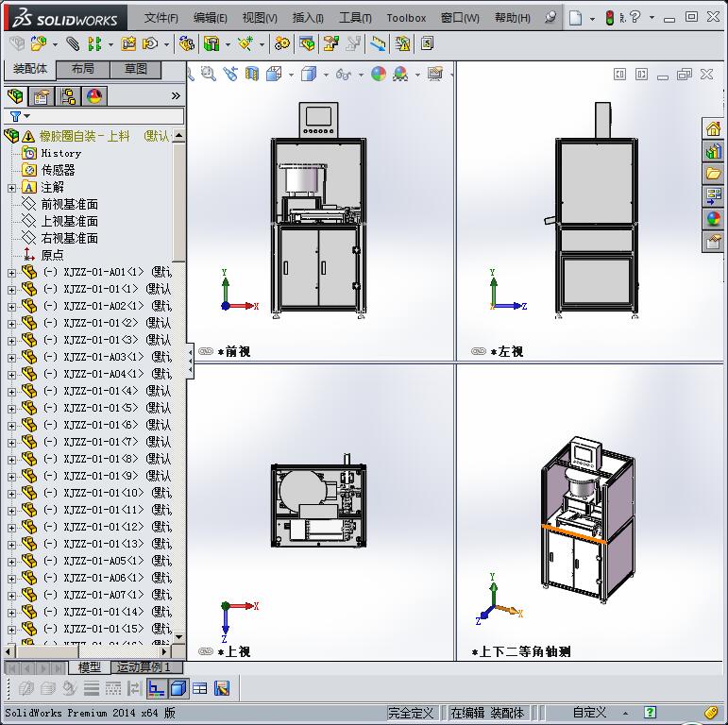Viewport: 728px width, 725px height.
Task: Click the Clearance Verification warning icon
Action: 402,44
